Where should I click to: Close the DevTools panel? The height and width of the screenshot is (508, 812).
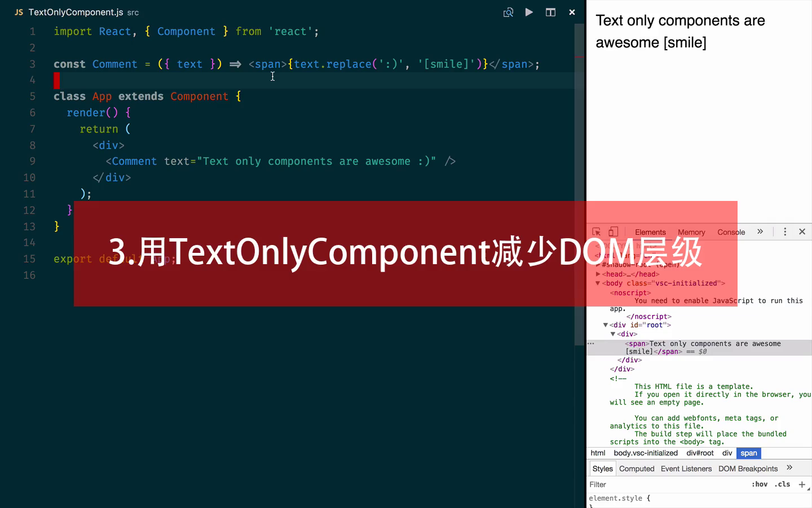[802, 231]
